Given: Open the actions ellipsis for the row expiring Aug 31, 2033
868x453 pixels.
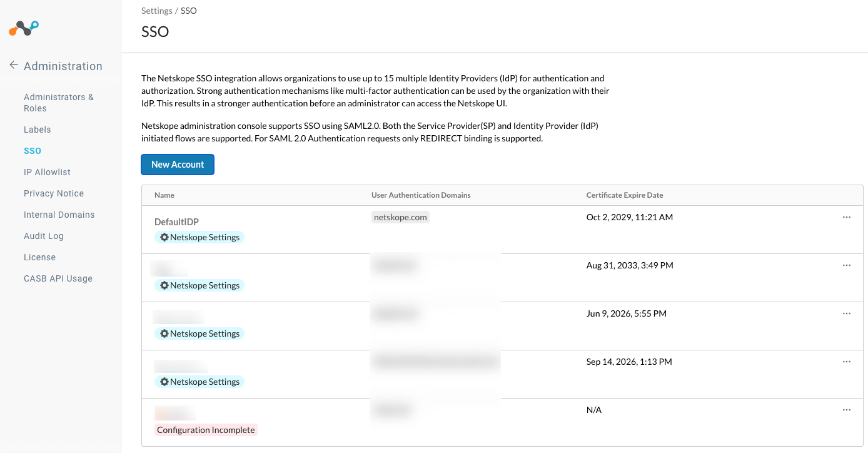Looking at the screenshot, I should point(847,265).
